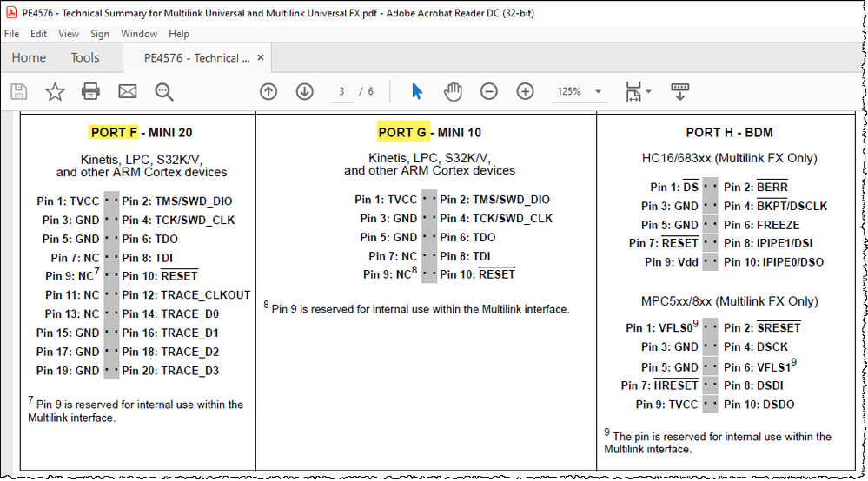Open the 125% zoom level dropdown

pyautogui.click(x=579, y=91)
